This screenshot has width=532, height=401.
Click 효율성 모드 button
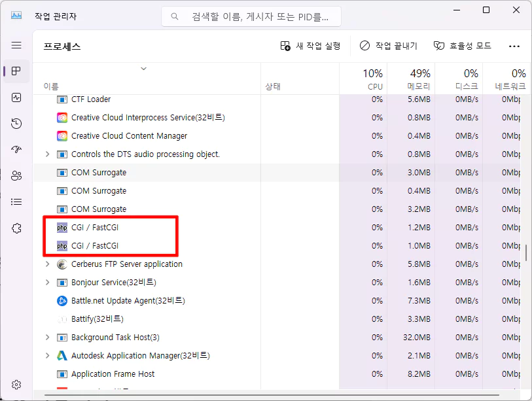click(463, 45)
